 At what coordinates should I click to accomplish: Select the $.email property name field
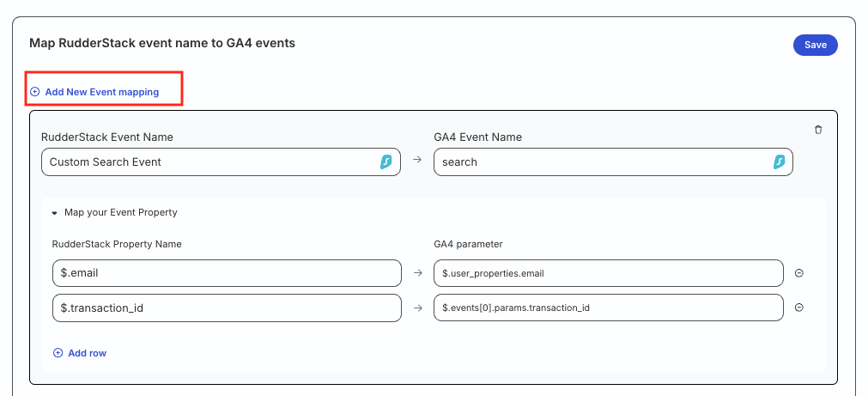point(227,273)
